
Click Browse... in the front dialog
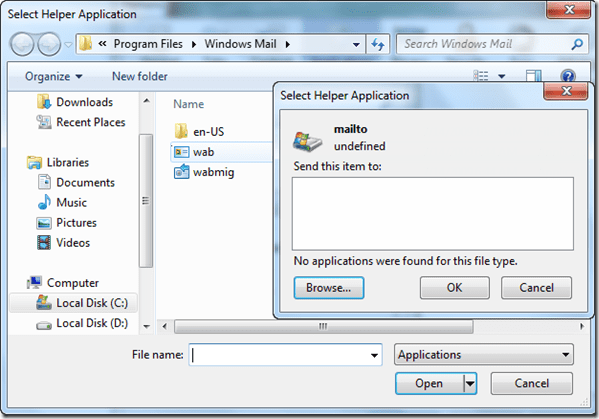click(x=329, y=288)
